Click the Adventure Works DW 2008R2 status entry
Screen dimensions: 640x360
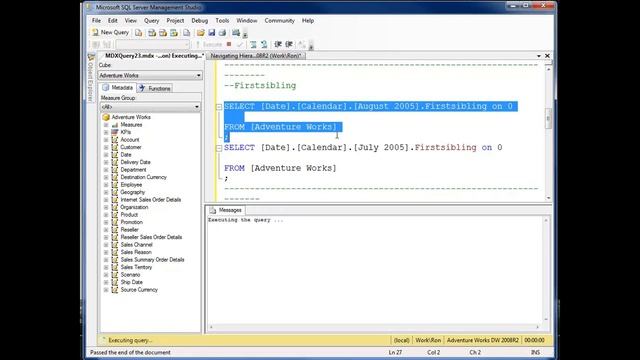click(482, 340)
